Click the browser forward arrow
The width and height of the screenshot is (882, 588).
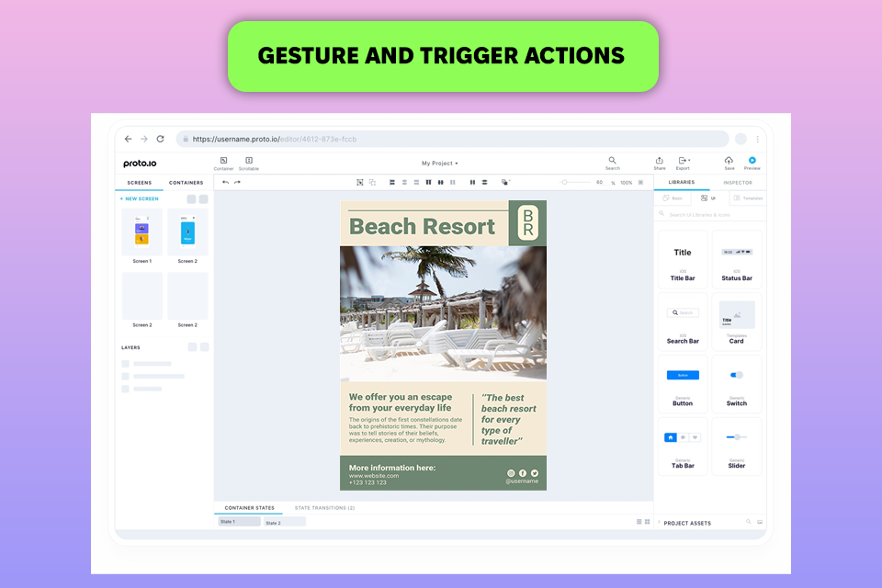pyautogui.click(x=144, y=139)
